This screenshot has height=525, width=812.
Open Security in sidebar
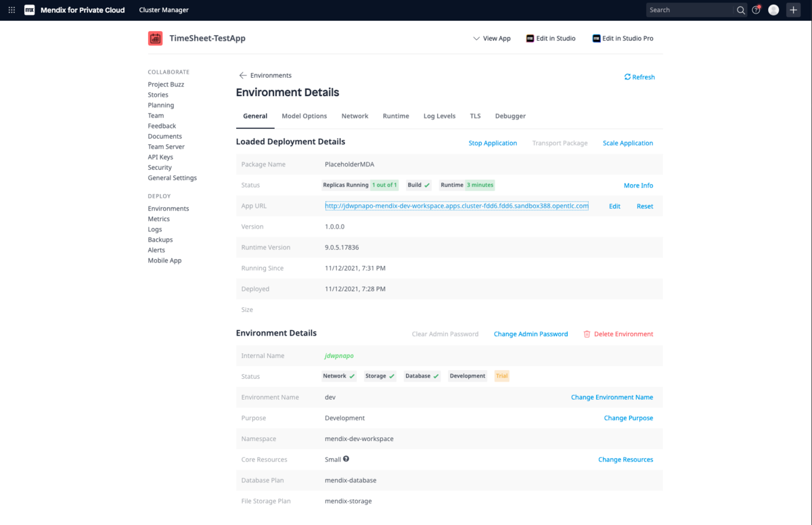click(160, 167)
